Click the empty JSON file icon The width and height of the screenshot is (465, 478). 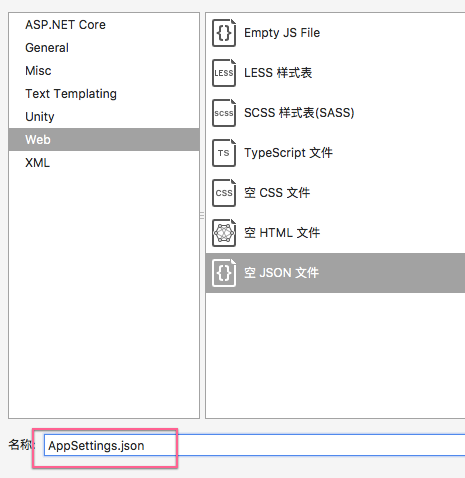click(x=224, y=273)
